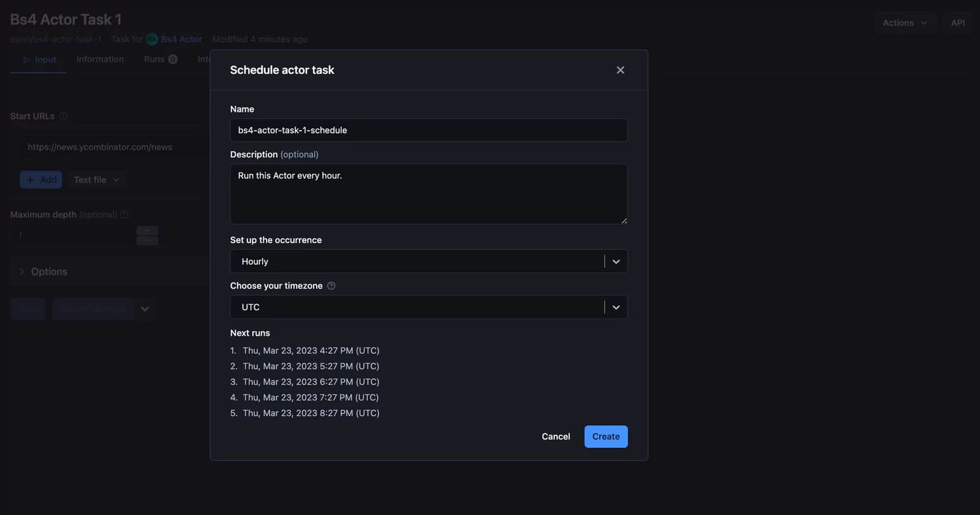Viewport: 980px width, 515px height.
Task: Close the Schedule actor task dialog
Action: click(620, 70)
